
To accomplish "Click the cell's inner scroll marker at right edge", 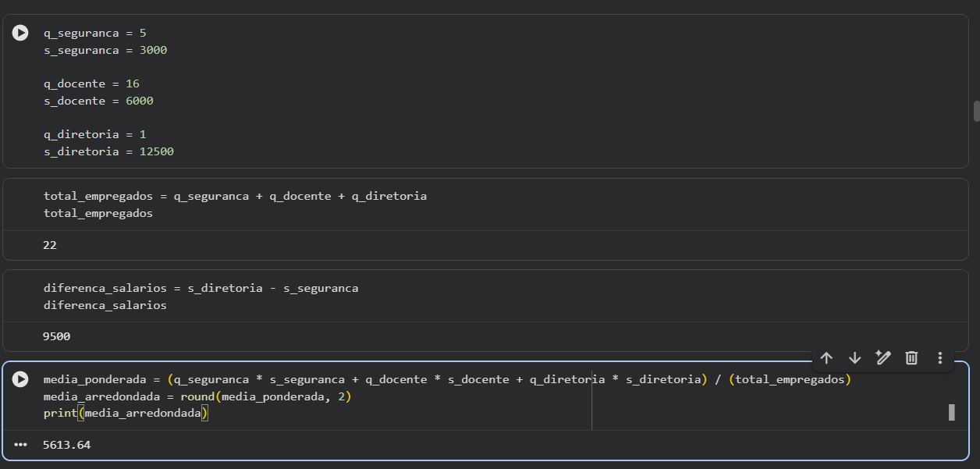I will click(951, 412).
